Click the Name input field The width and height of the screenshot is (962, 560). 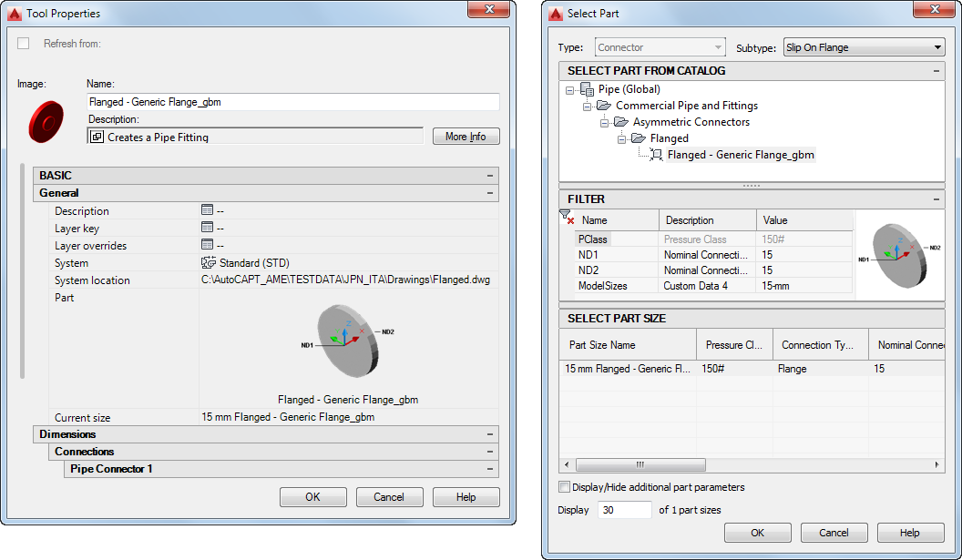pyautogui.click(x=293, y=102)
